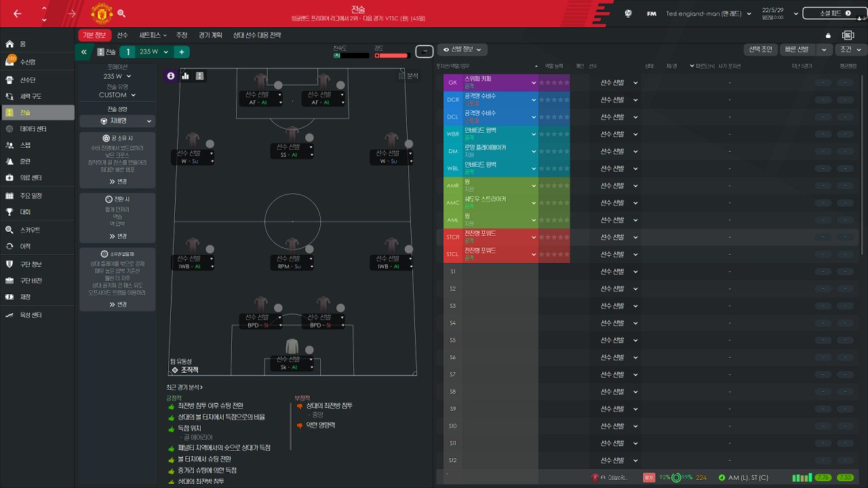Open 재정 finances in the sidebar
This screenshot has height=488, width=868.
click(37, 297)
